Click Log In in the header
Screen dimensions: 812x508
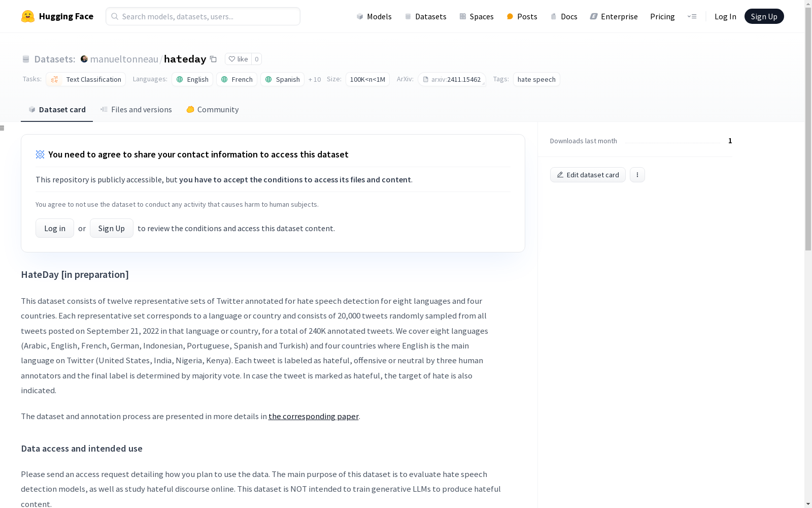725,16
